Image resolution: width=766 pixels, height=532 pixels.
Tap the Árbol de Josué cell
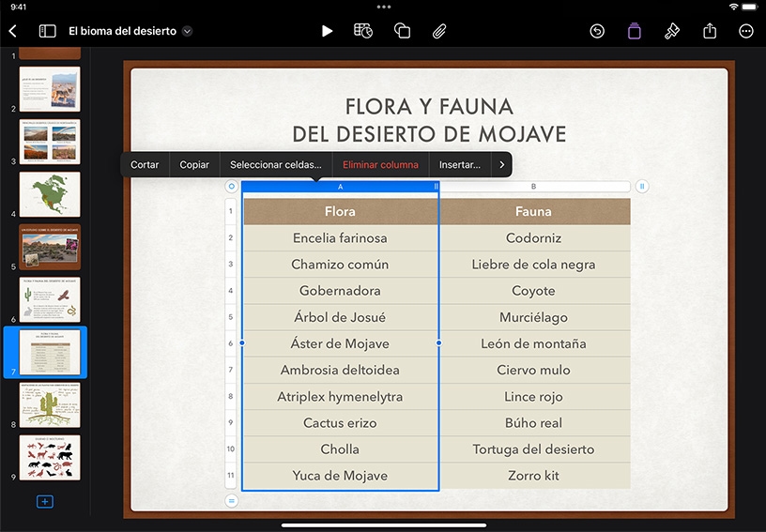coord(341,317)
